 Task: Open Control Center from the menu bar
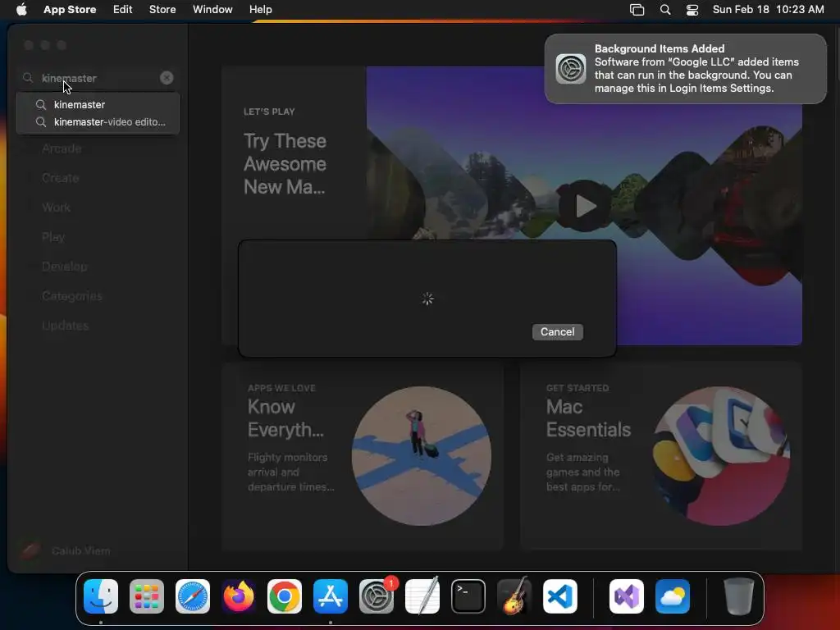click(x=692, y=10)
